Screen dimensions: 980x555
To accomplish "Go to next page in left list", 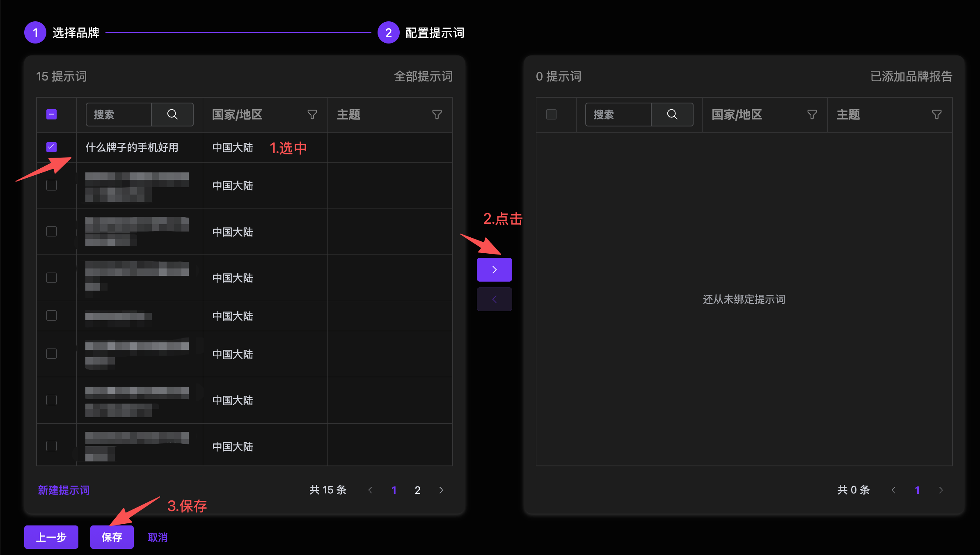I will click(441, 490).
